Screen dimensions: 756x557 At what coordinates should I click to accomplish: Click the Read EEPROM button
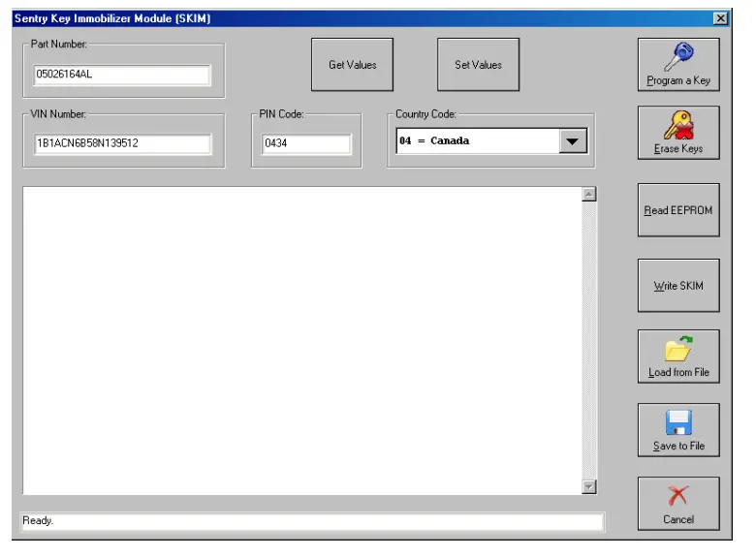pos(678,210)
